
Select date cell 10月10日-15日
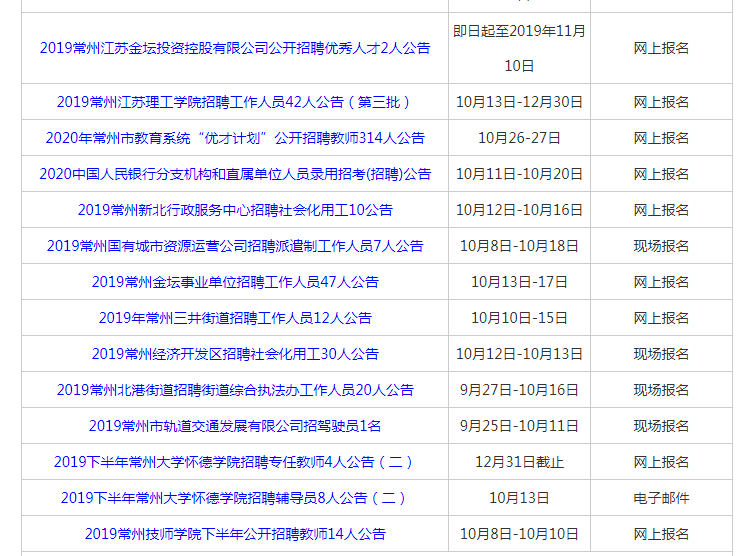(x=519, y=318)
